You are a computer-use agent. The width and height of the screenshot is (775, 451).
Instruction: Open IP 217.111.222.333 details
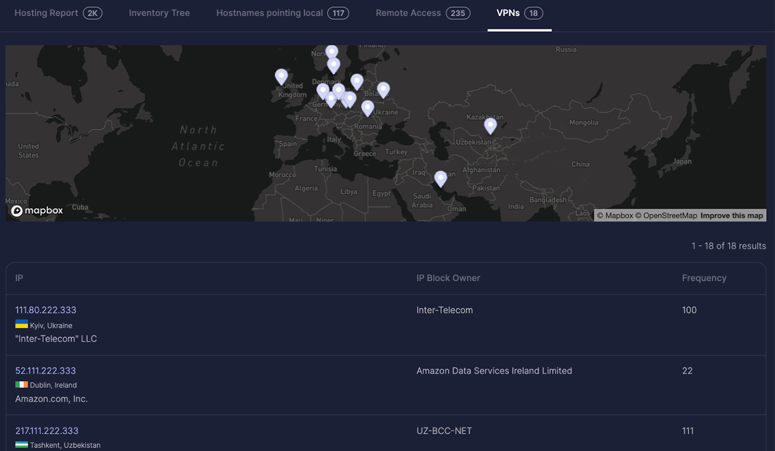coord(46,431)
